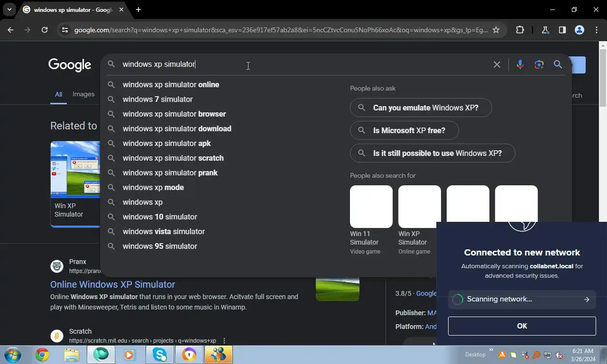This screenshot has width=607, height=364.
Task: Open Online Windows XP Simulator link
Action: (112, 284)
